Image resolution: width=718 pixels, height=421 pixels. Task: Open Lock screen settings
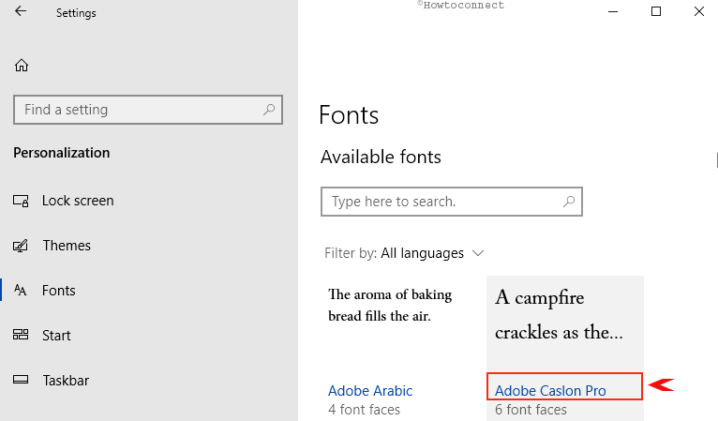78,201
